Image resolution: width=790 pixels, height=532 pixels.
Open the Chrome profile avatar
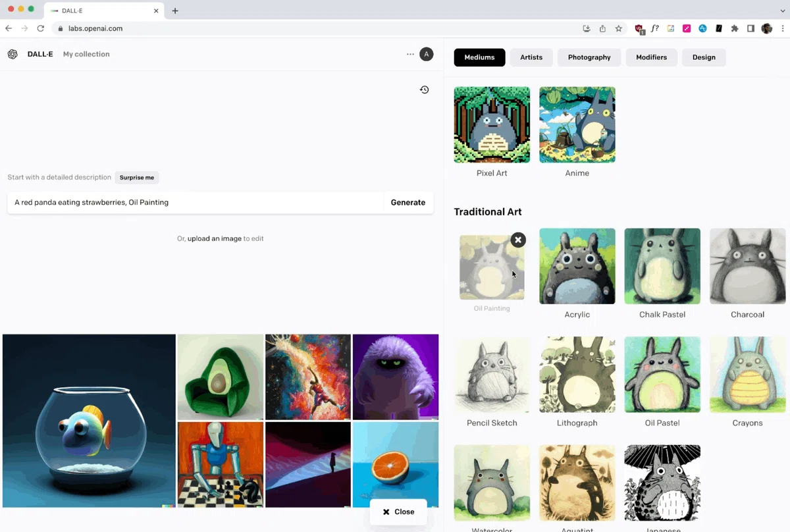(766, 28)
